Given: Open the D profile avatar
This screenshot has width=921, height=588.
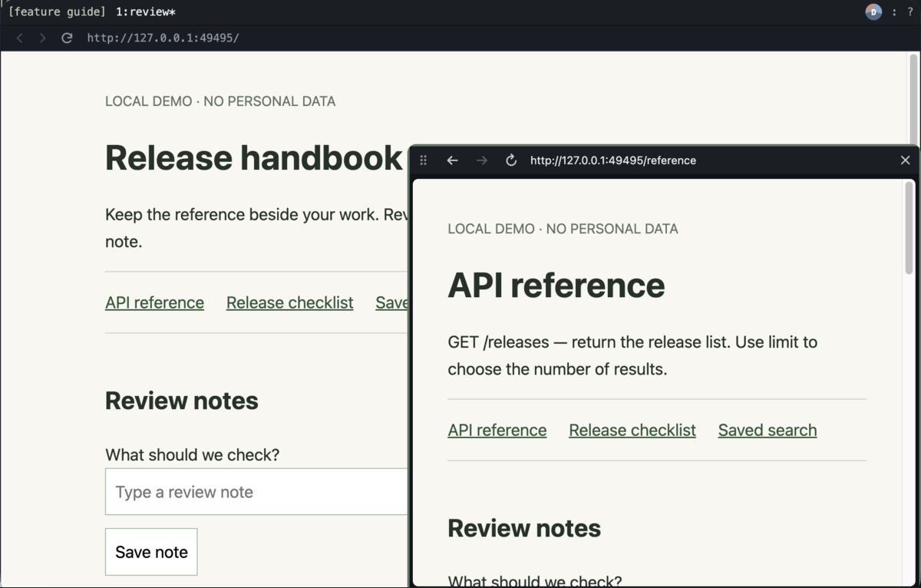Looking at the screenshot, I should 873,12.
